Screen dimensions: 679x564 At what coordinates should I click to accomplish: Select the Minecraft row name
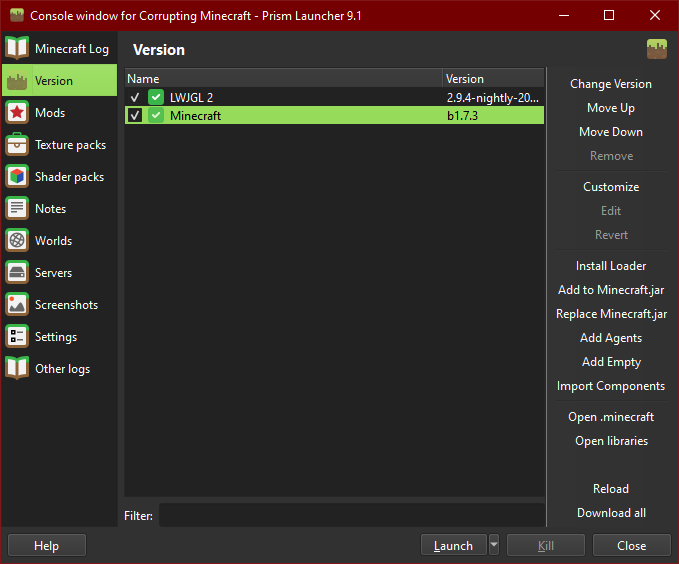tap(195, 116)
